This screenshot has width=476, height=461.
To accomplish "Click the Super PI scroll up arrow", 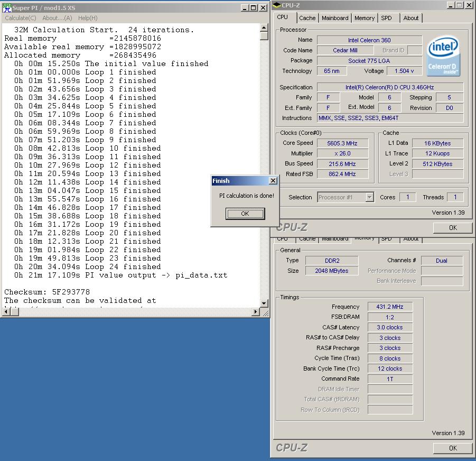I will click(x=264, y=28).
